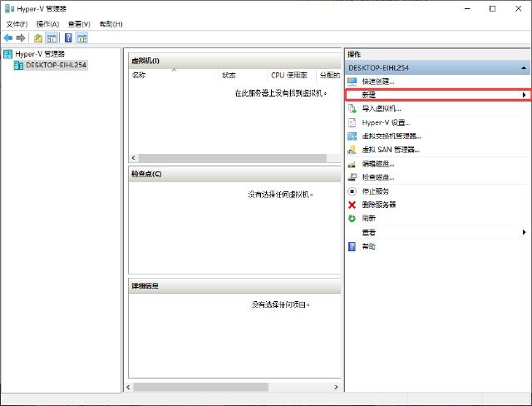Image resolution: width=532 pixels, height=406 pixels.
Task: Sort by CPU 使用率 column header
Action: (x=292, y=75)
